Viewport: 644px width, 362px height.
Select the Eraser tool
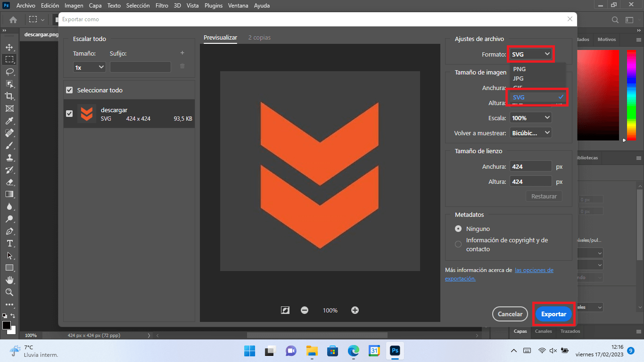[x=9, y=182]
